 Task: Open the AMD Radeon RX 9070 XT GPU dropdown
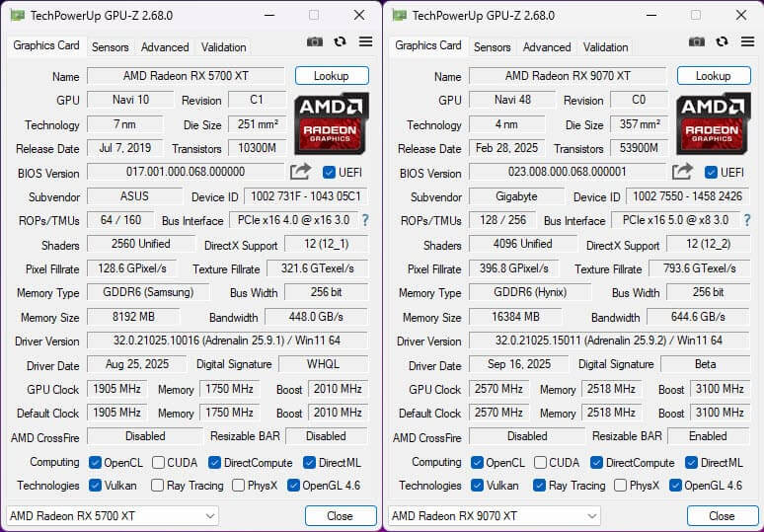[495, 515]
